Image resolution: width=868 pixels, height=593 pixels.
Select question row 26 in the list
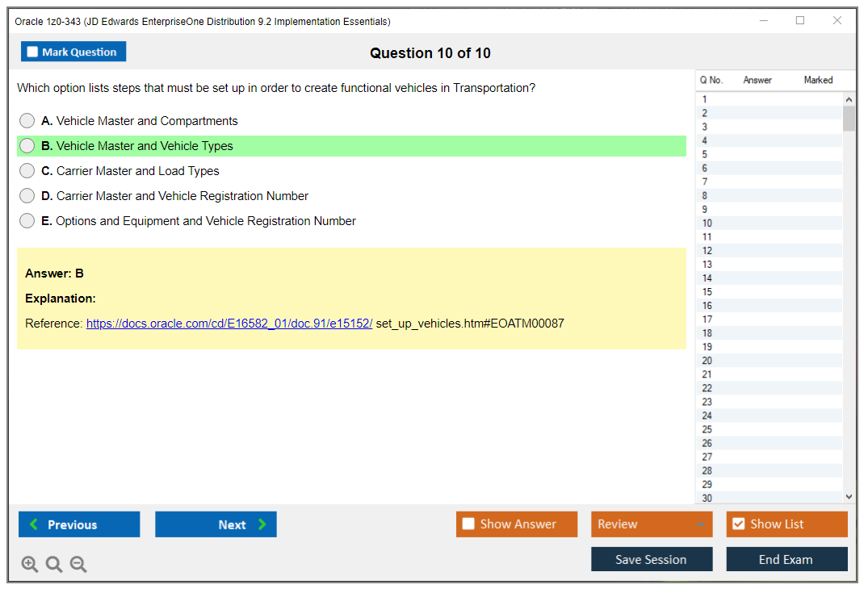tap(769, 444)
